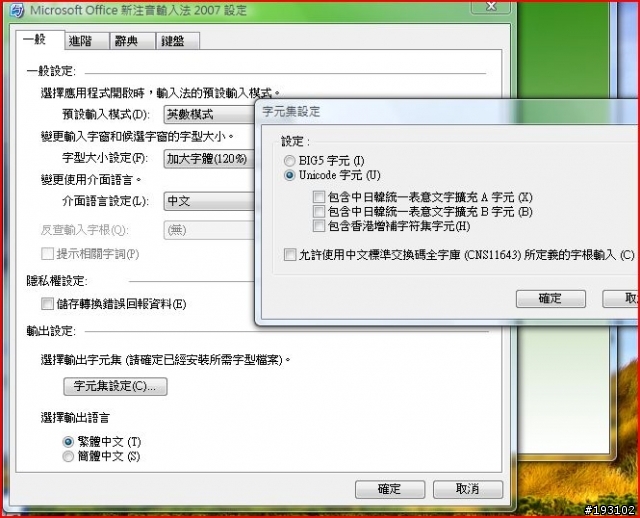Open 介面語言設定 dropdown showing 中文

pyautogui.click(x=209, y=201)
